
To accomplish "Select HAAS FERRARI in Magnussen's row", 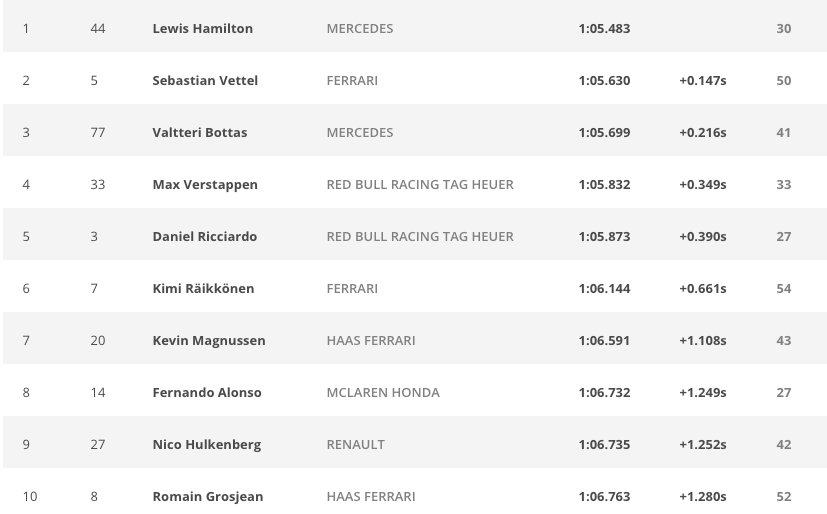I will [x=371, y=341].
